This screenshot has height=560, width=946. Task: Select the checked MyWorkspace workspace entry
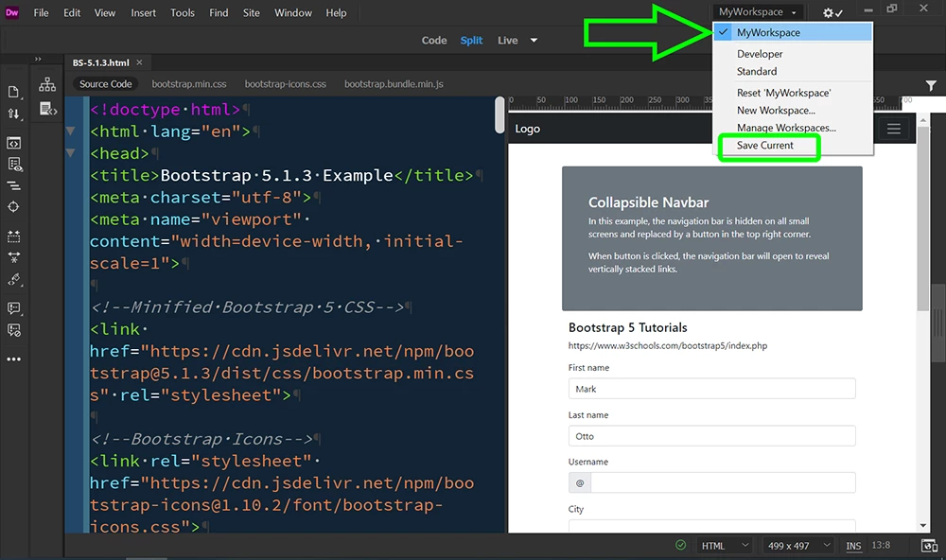tap(793, 32)
